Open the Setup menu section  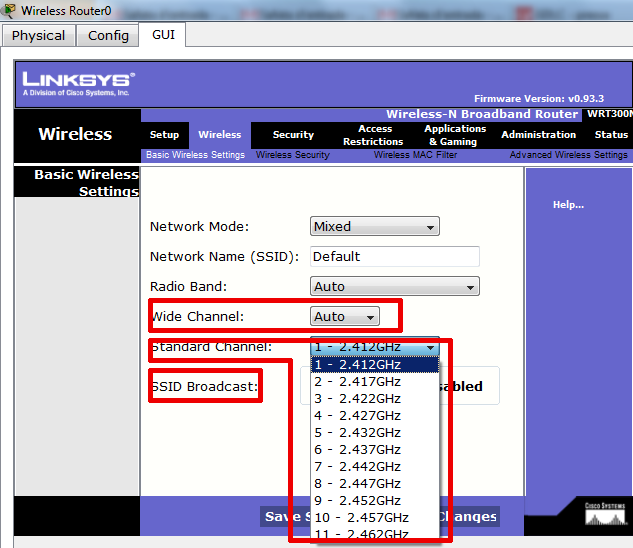(164, 135)
